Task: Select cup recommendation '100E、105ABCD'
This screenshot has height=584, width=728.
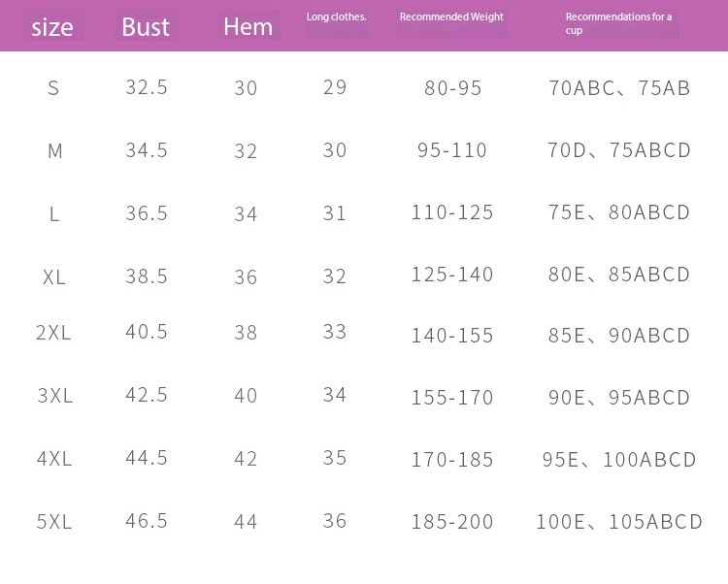Action: pos(619,522)
